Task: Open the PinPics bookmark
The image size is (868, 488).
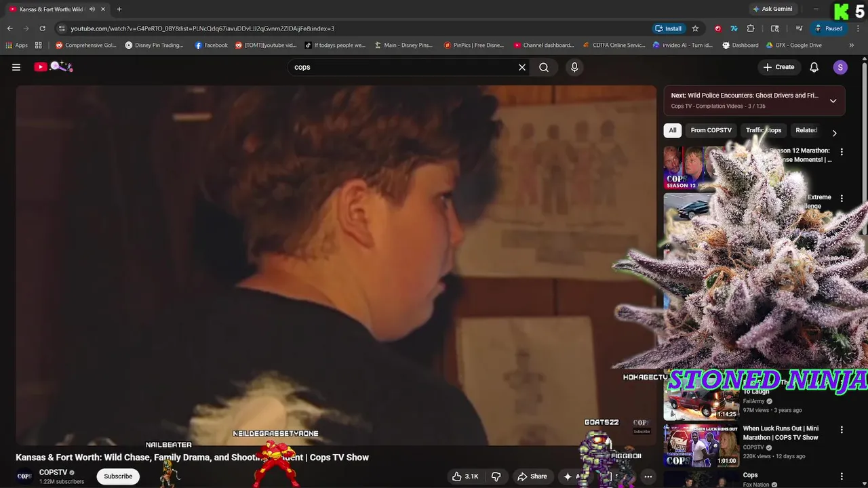Action: click(x=474, y=45)
